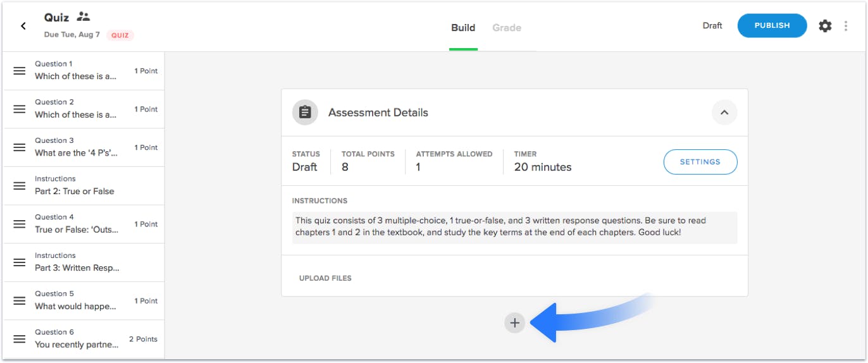Viewport: 868px width, 363px height.
Task: Click Upload Files link
Action: pos(325,278)
